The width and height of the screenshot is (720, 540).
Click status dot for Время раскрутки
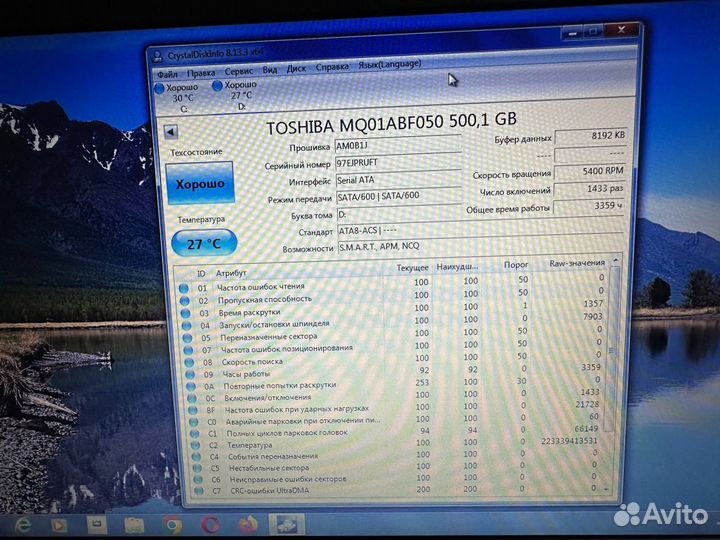tap(186, 313)
